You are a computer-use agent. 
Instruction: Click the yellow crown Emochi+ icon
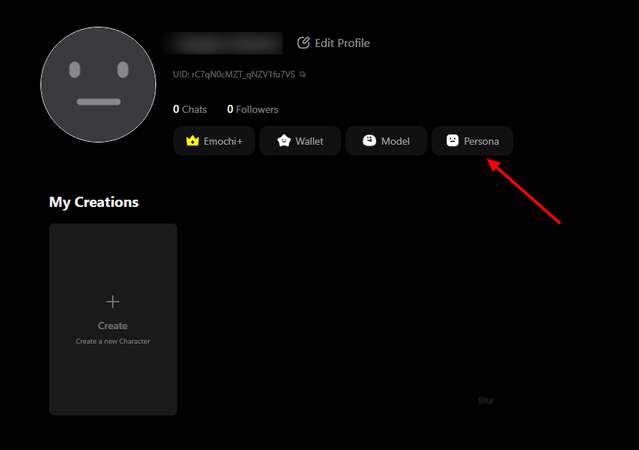click(x=192, y=141)
